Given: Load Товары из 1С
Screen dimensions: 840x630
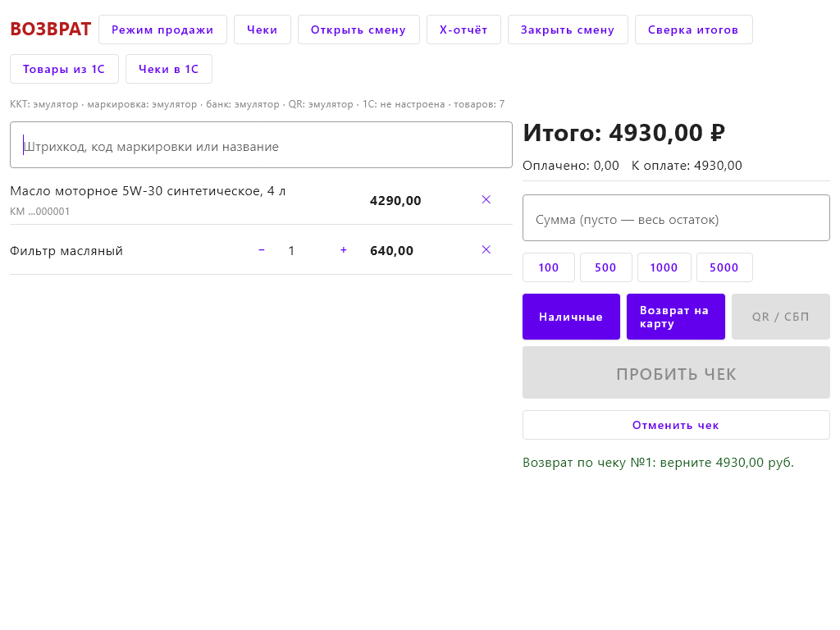Looking at the screenshot, I should coord(64,69).
